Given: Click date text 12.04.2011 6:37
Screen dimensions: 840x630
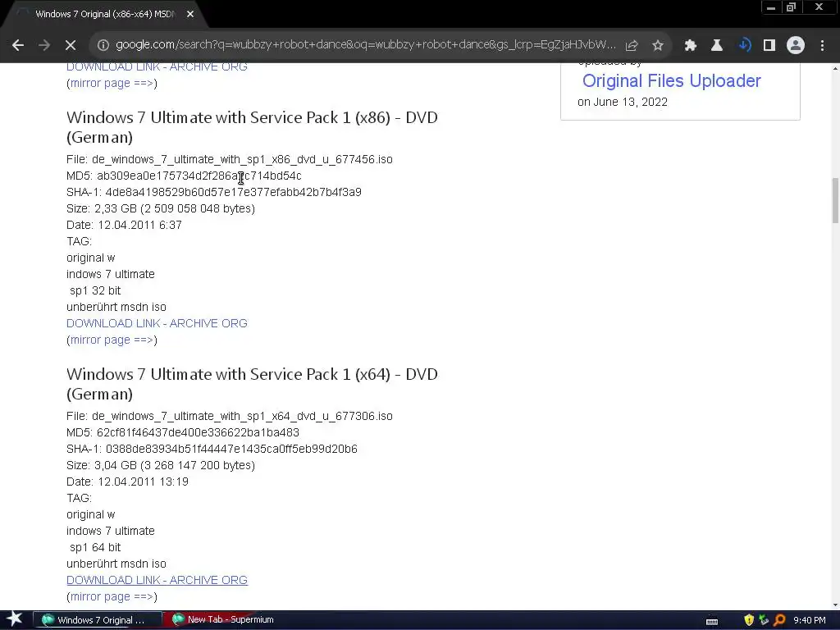Looking at the screenshot, I should point(139,225).
